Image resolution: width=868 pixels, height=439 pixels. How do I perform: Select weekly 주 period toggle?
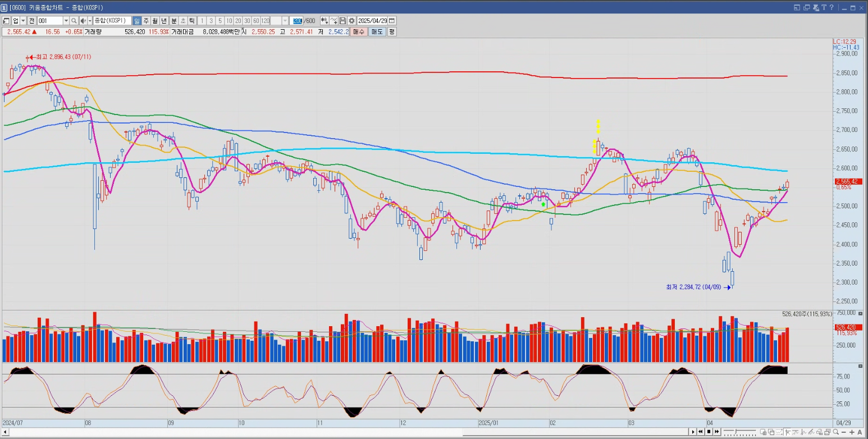coord(146,21)
